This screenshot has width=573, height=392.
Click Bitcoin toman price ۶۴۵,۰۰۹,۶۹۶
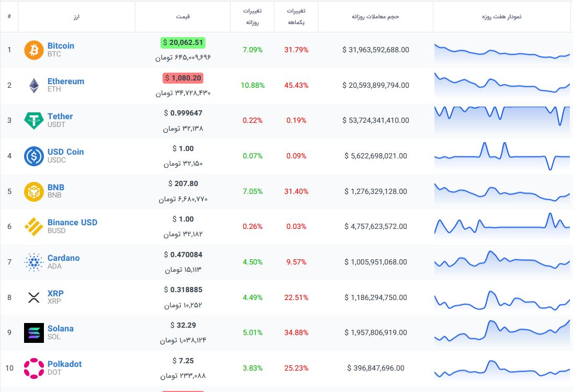pyautogui.click(x=182, y=57)
